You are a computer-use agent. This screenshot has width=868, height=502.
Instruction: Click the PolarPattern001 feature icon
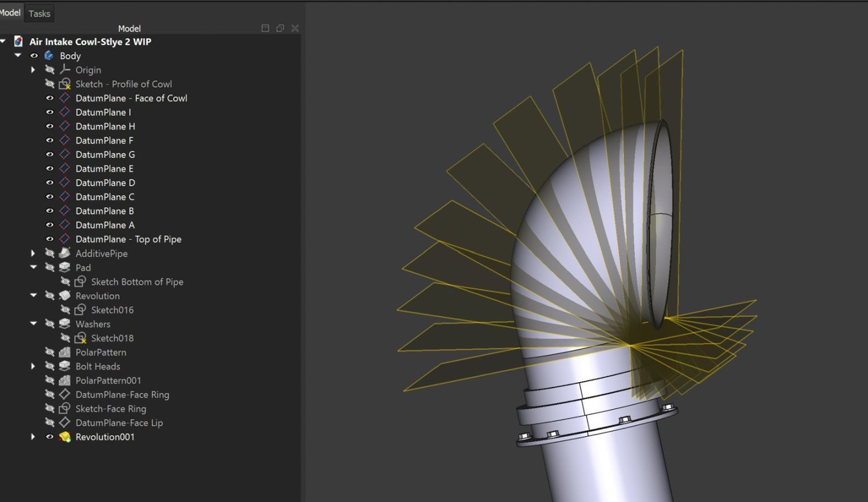tap(64, 380)
